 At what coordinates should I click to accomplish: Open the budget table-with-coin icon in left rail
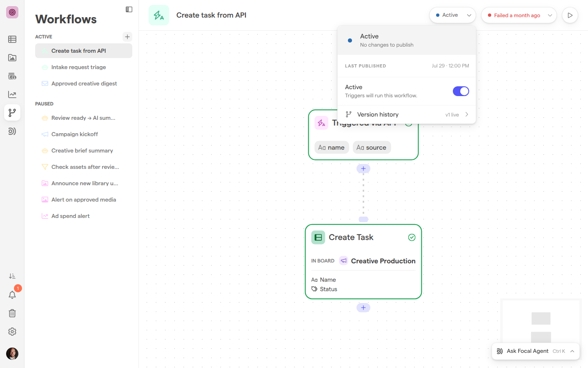tap(12, 76)
